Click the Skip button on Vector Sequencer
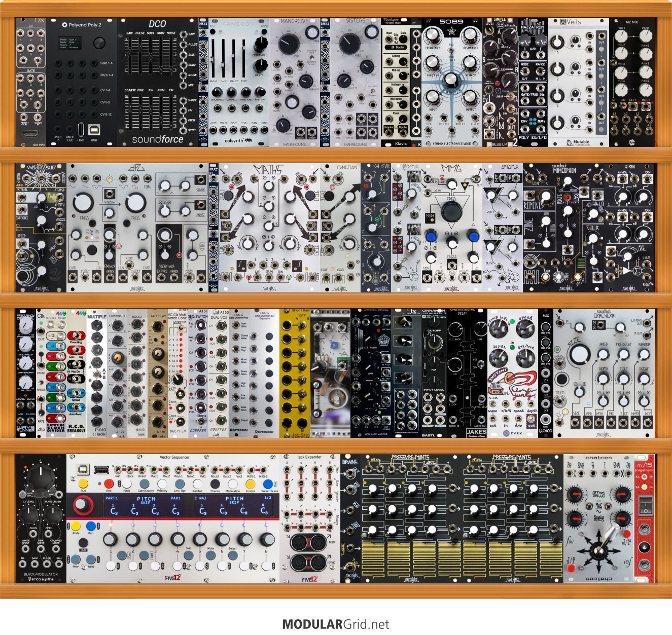672x635 pixels. coord(189,555)
